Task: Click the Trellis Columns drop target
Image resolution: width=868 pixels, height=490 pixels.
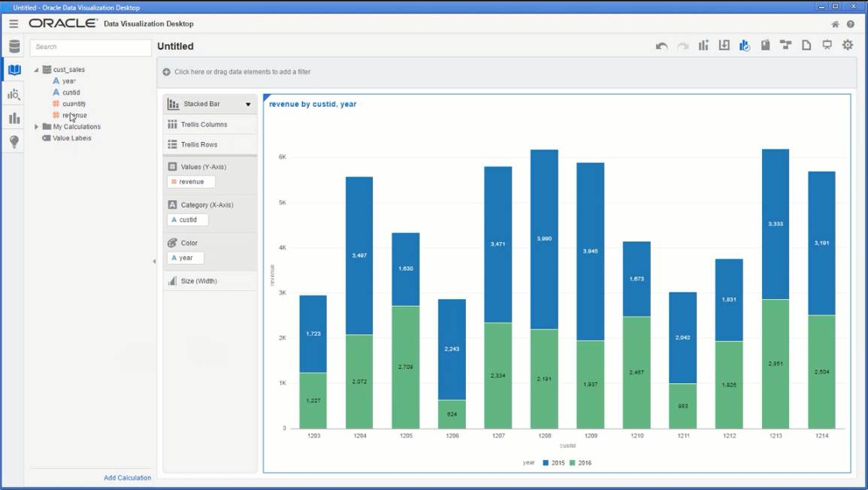Action: point(210,125)
